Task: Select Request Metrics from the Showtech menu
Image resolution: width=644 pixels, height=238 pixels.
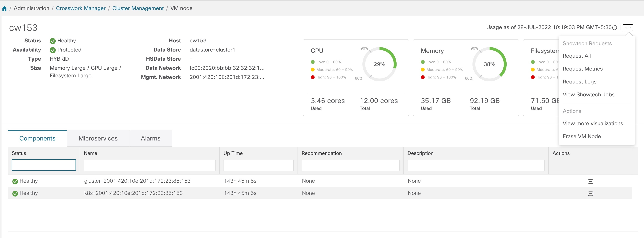Action: click(x=583, y=69)
